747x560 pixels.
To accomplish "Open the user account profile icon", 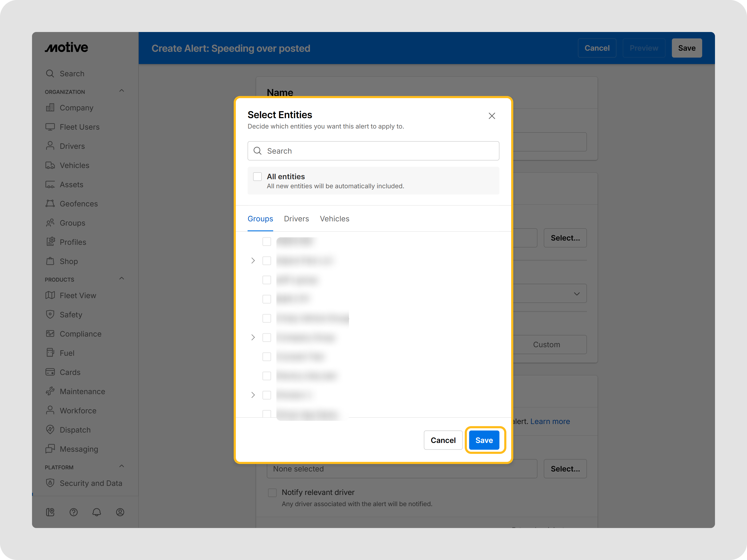I will pyautogui.click(x=120, y=513).
